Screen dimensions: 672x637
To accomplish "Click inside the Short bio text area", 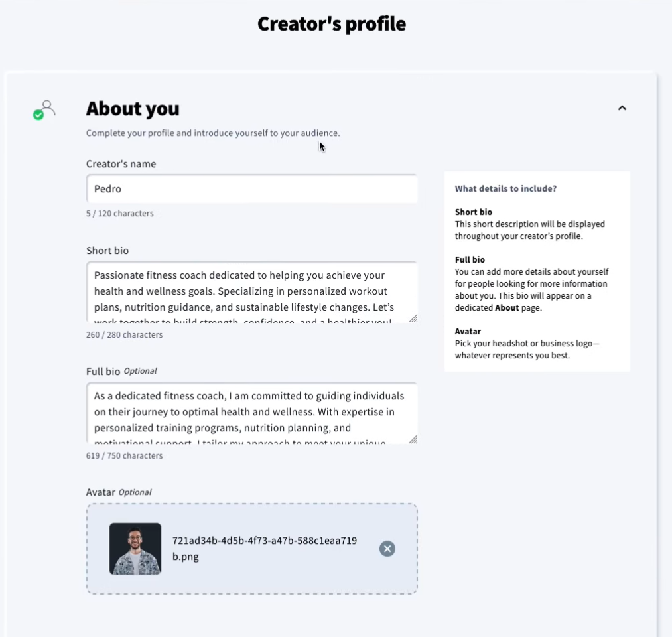I will [x=252, y=292].
